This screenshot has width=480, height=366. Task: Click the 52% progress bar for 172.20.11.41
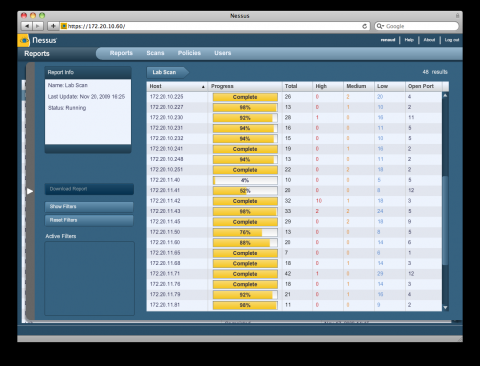point(245,191)
